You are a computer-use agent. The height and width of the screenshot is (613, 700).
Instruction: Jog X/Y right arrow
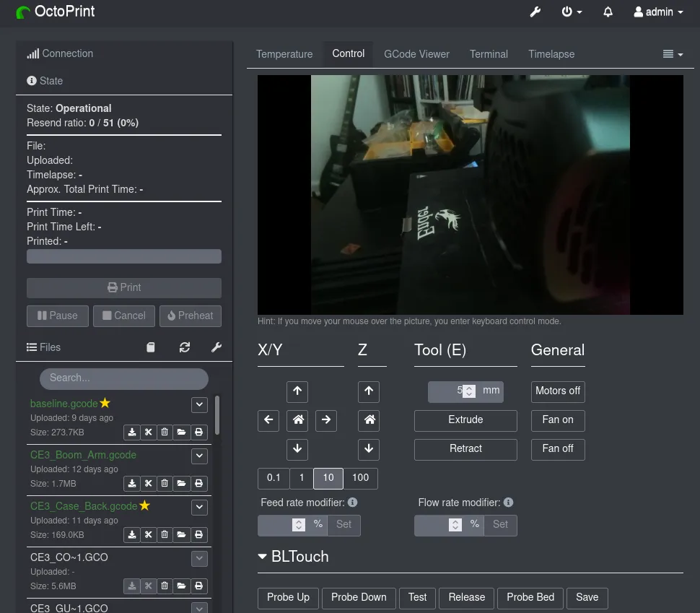[x=326, y=420]
